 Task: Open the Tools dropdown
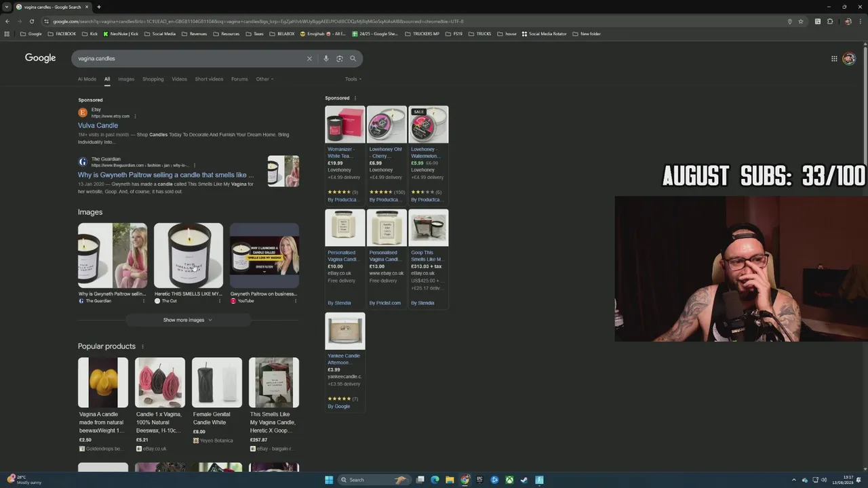tap(353, 79)
